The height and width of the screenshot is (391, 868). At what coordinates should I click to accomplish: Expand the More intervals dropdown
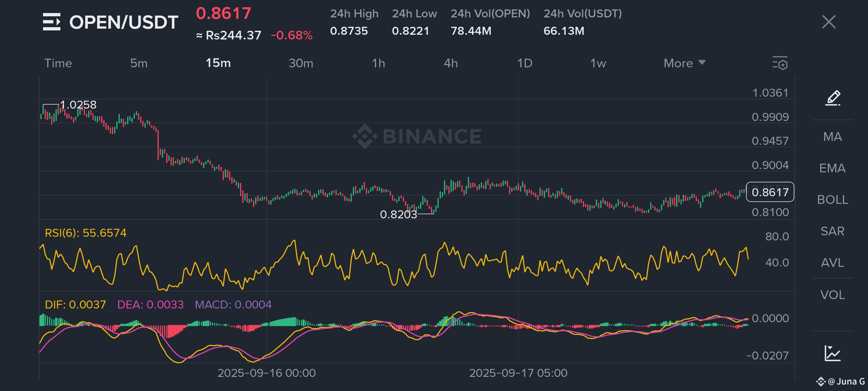pyautogui.click(x=684, y=63)
